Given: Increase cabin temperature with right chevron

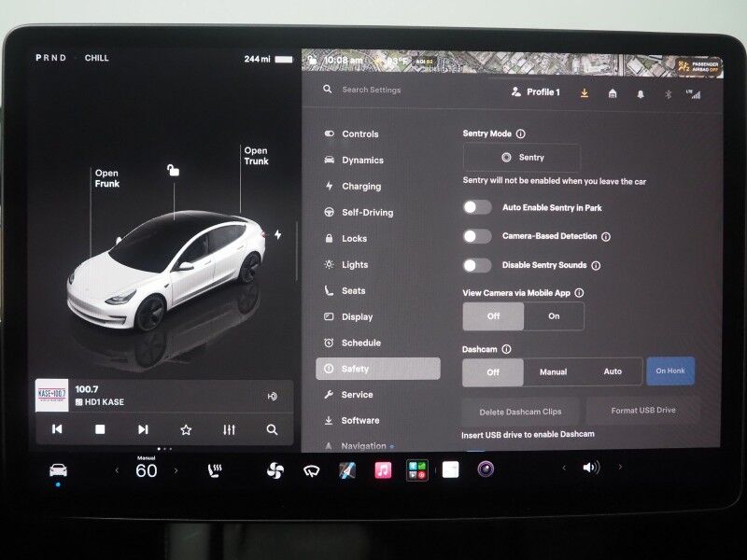Looking at the screenshot, I should click(176, 470).
